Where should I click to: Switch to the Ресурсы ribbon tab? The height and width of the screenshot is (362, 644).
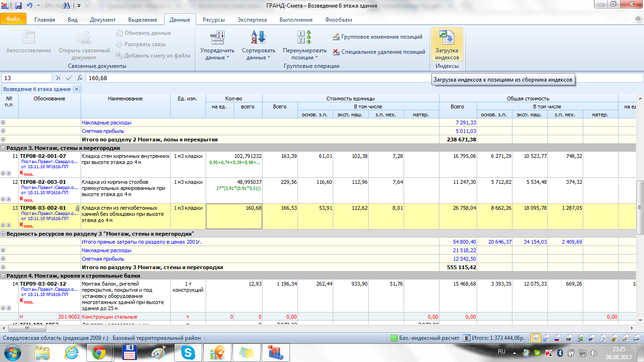tap(214, 20)
